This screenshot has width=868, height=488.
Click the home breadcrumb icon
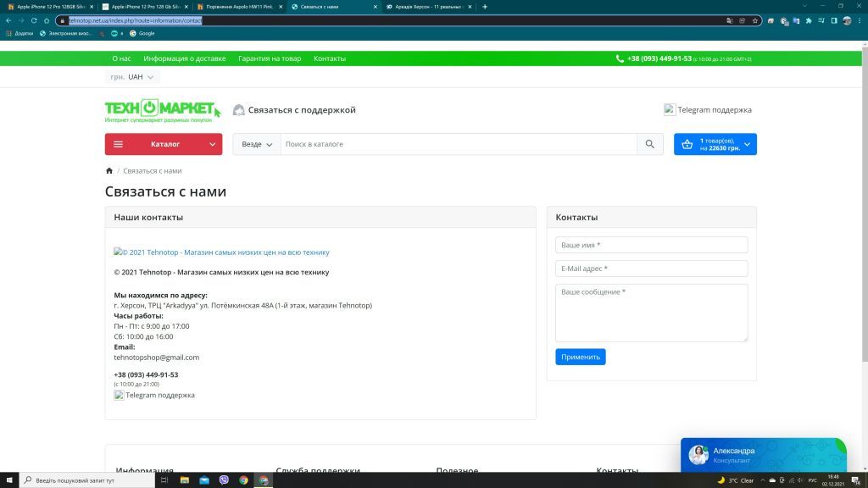109,171
